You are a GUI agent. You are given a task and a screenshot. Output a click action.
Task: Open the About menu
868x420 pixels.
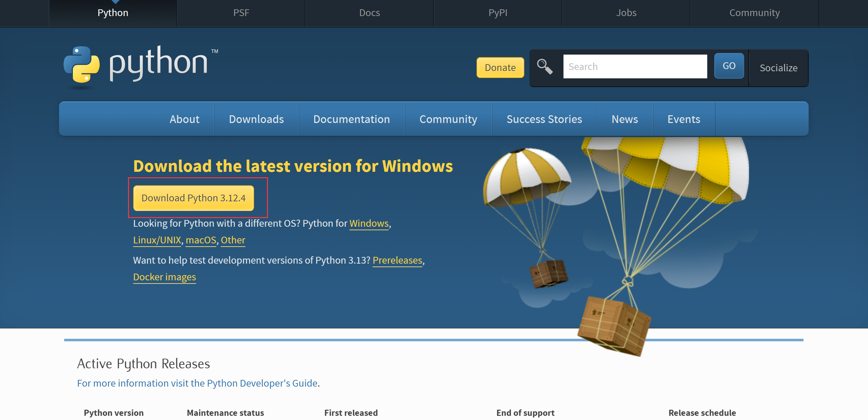(x=184, y=119)
